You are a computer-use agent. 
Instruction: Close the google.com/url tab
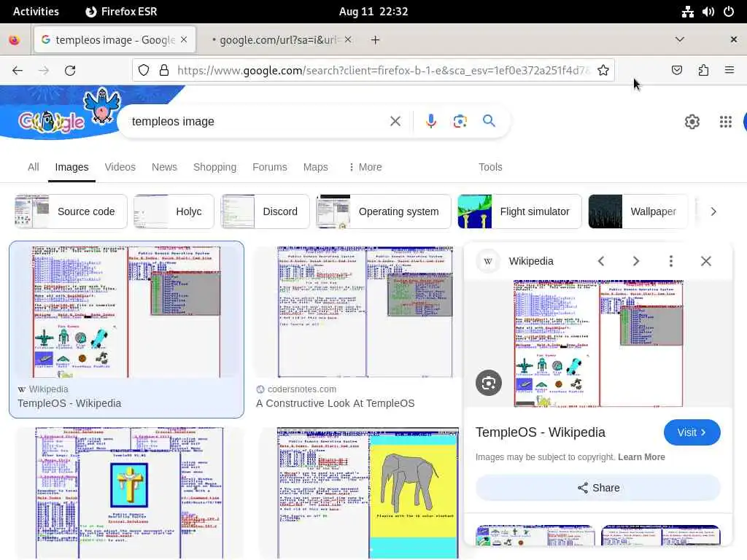348,40
